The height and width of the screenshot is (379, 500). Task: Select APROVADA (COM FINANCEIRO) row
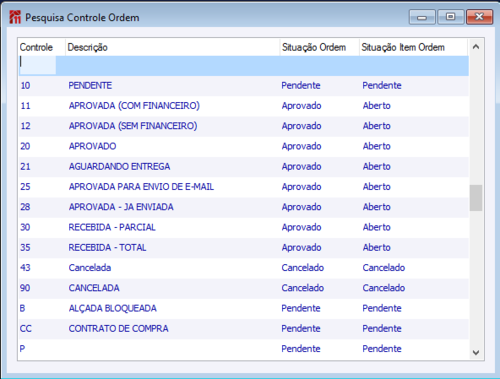(244, 106)
